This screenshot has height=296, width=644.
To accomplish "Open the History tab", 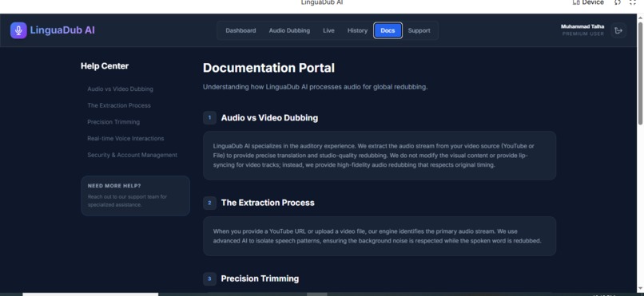I will pos(357,30).
